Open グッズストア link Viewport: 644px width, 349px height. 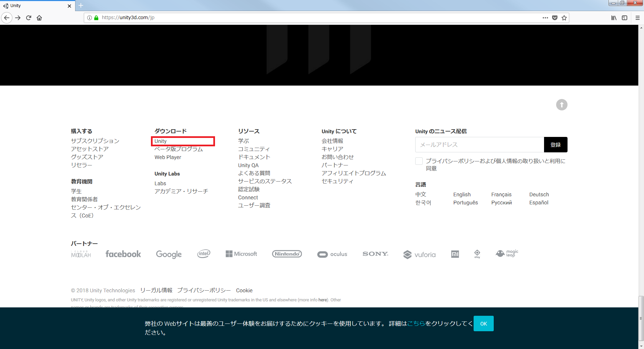pos(87,157)
